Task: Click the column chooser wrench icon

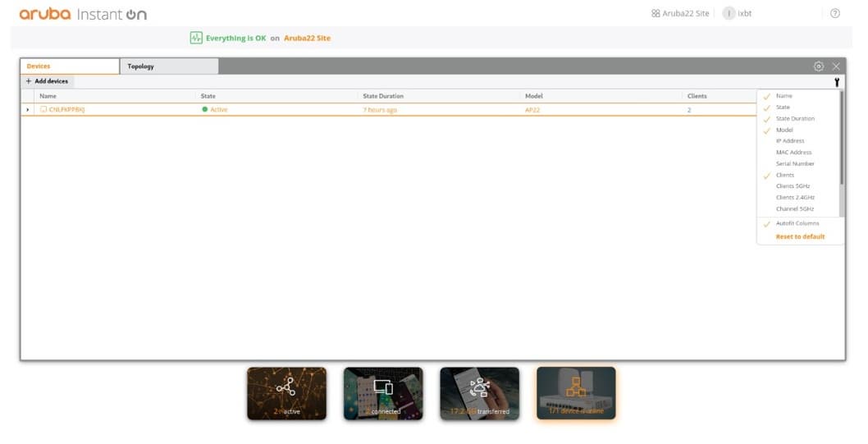Action: pyautogui.click(x=837, y=82)
